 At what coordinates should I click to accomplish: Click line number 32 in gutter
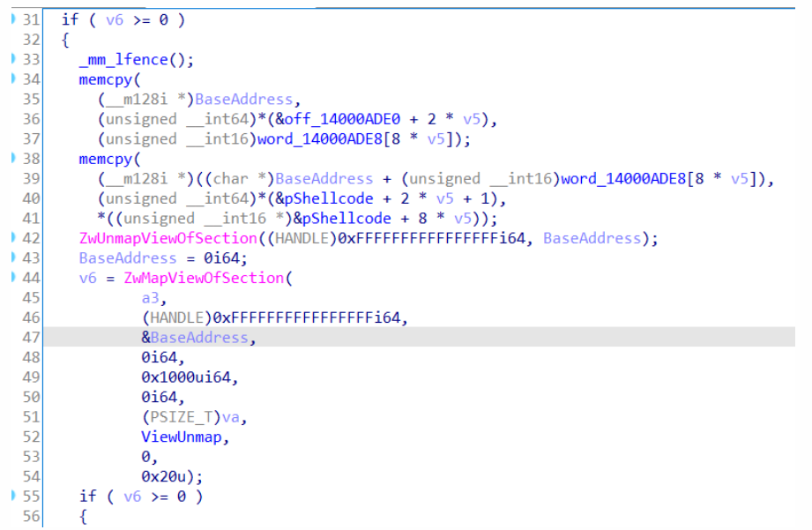(31, 40)
